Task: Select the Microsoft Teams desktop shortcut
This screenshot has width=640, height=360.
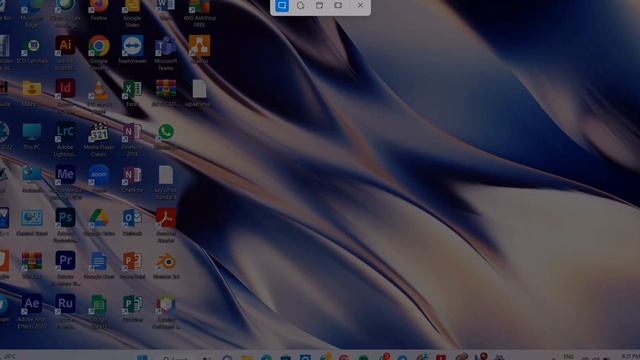Action: pyautogui.click(x=166, y=53)
